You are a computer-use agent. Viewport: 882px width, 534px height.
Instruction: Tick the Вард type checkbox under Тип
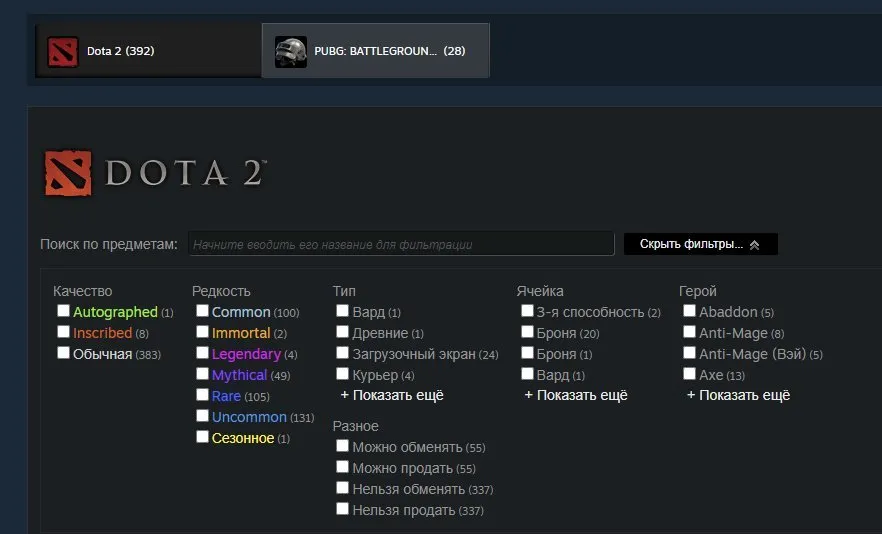[x=343, y=311]
